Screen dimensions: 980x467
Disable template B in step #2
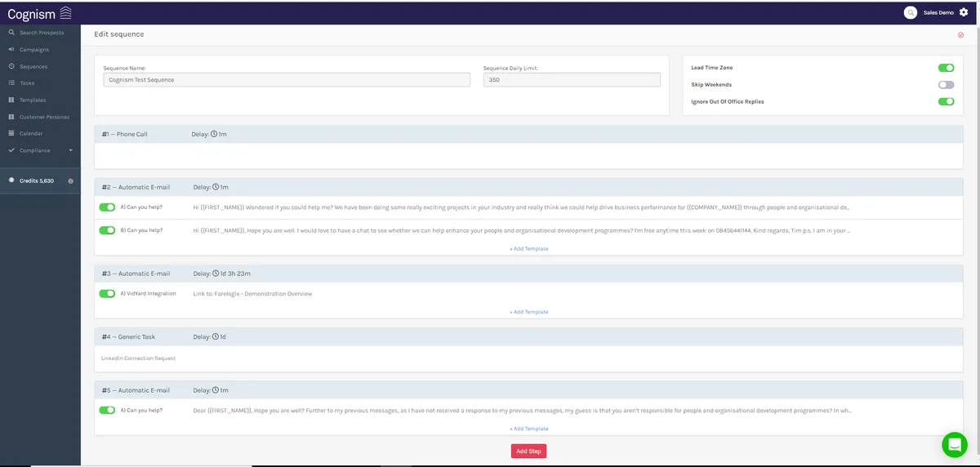tap(107, 230)
